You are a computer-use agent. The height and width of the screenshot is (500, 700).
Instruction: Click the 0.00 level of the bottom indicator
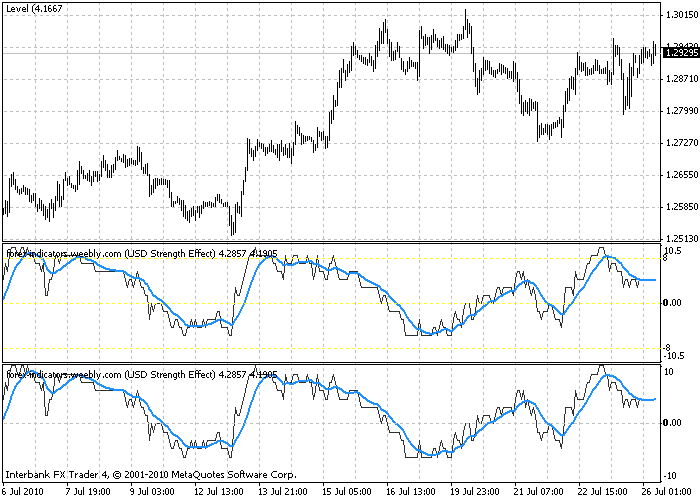tap(672, 423)
